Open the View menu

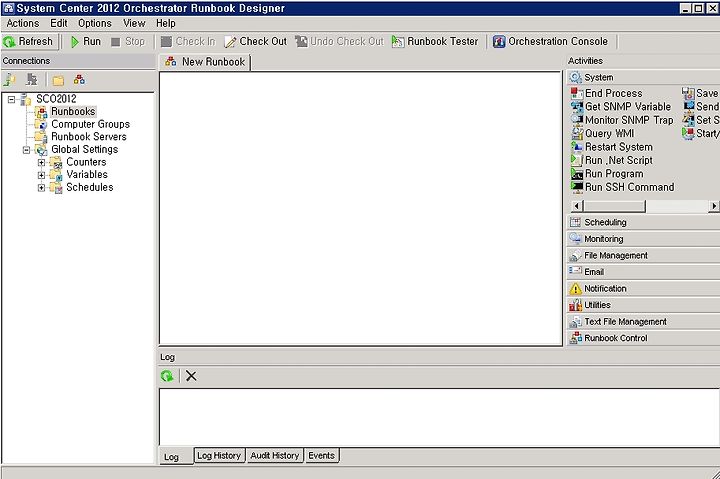tap(134, 23)
